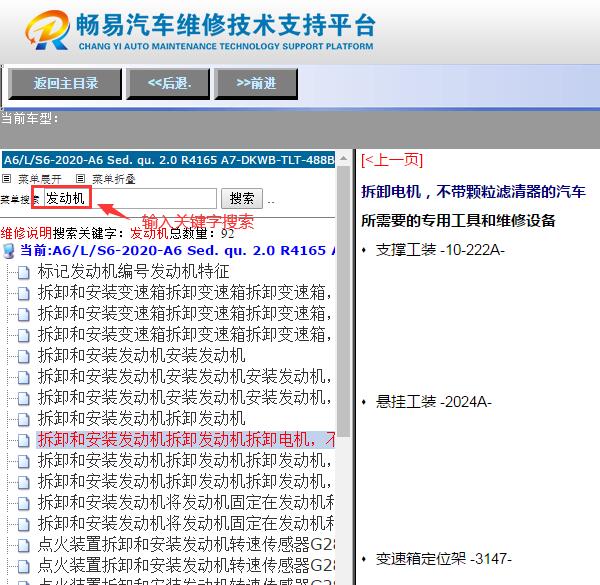The image size is (600, 585).
Task: Click the 维修说明 red label
Action: pos(26,233)
